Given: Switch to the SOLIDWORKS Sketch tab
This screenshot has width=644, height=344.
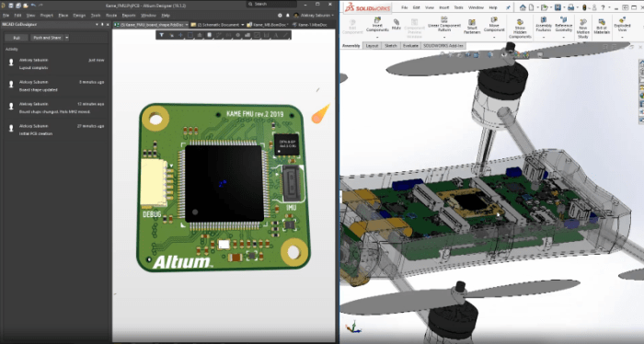Looking at the screenshot, I should 391,46.
